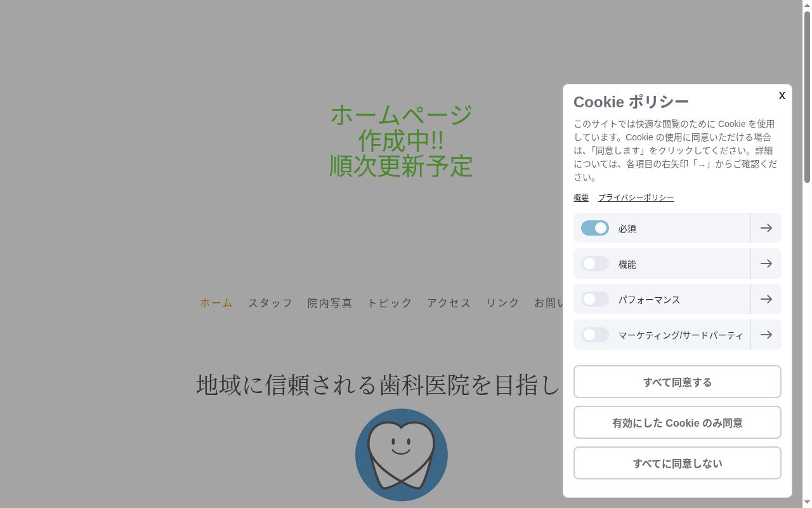
Task: Enable the マーケティング/サードパーティ cookie switch
Action: pyautogui.click(x=595, y=335)
